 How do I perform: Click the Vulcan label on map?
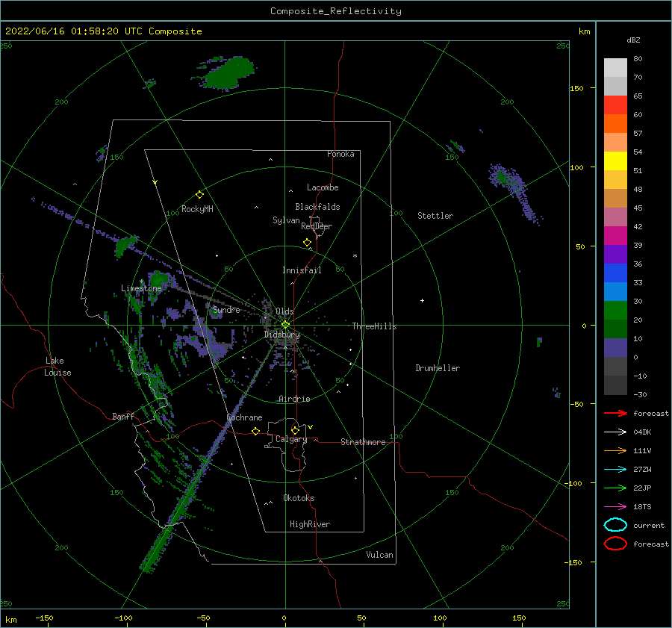[x=379, y=555]
